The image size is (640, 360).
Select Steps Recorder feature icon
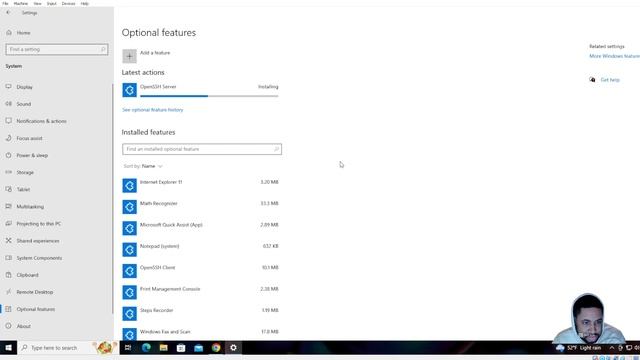(x=129, y=314)
